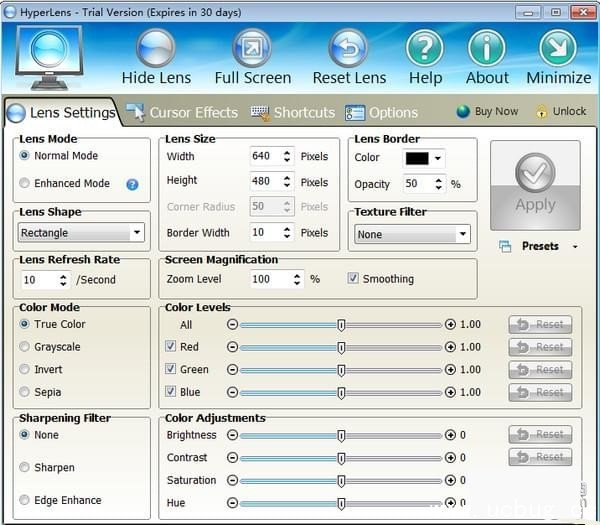Open the Lens Border color swatch
Viewport: 600px width, 525px height.
click(423, 158)
